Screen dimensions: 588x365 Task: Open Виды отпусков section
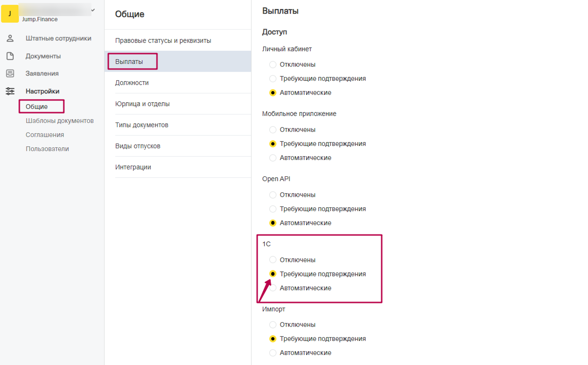click(138, 146)
